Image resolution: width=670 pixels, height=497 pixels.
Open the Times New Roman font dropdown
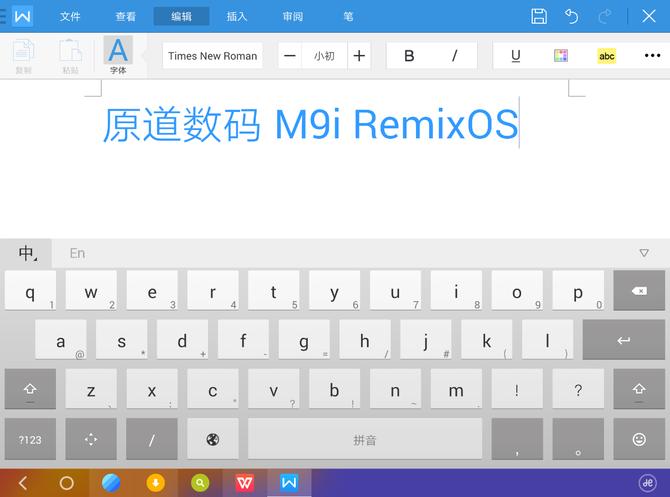212,56
